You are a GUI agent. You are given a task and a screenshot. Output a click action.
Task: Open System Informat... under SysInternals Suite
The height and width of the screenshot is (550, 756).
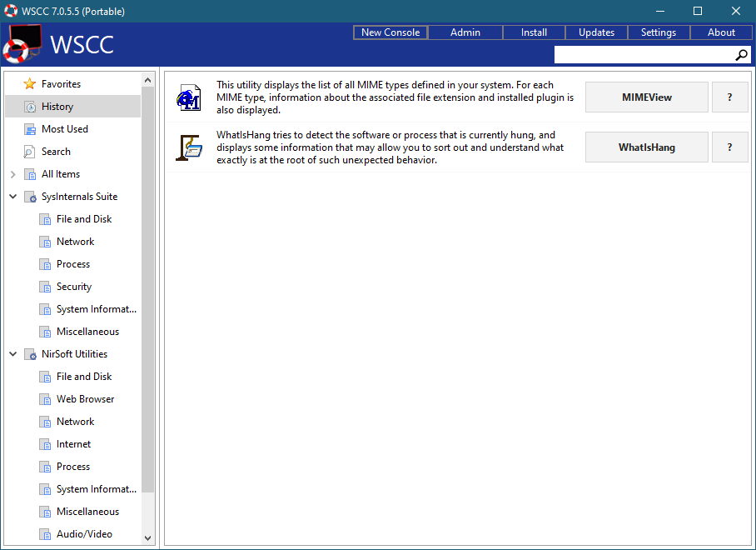tap(97, 309)
